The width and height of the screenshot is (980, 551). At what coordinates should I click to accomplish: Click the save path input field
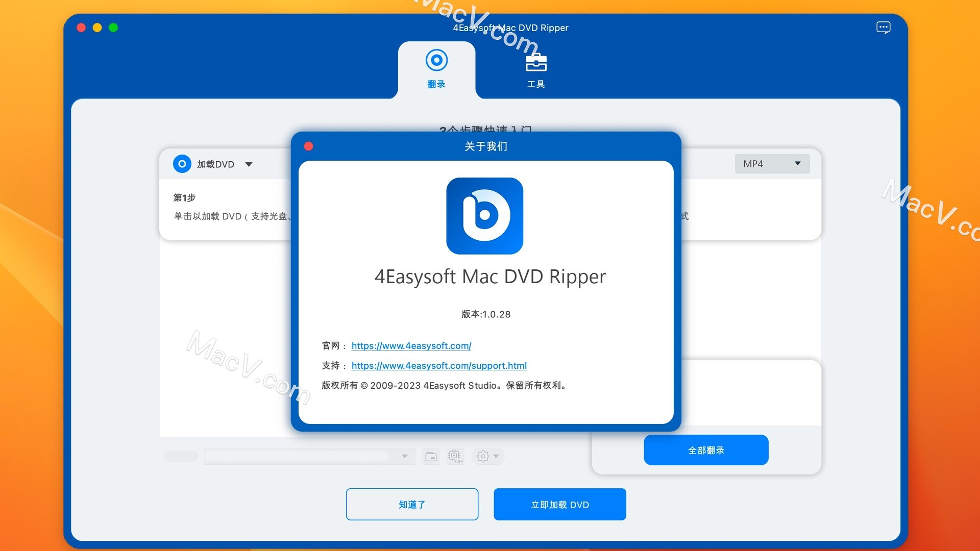[x=299, y=456]
